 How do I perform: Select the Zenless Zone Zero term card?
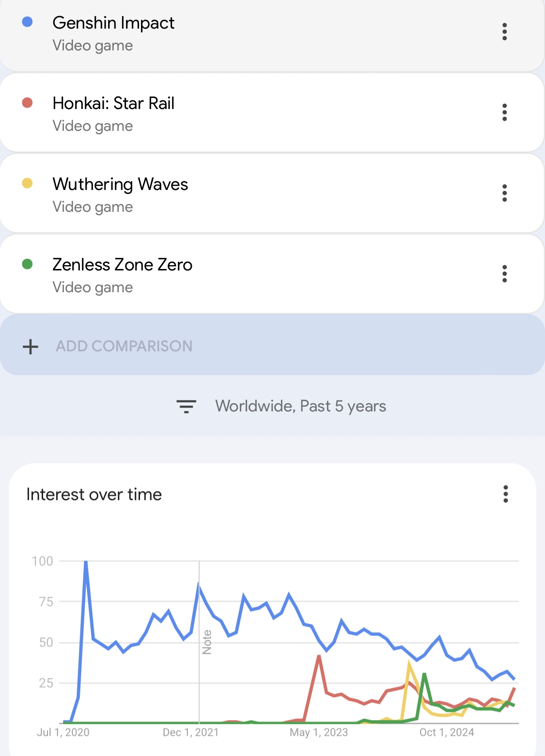(x=272, y=274)
